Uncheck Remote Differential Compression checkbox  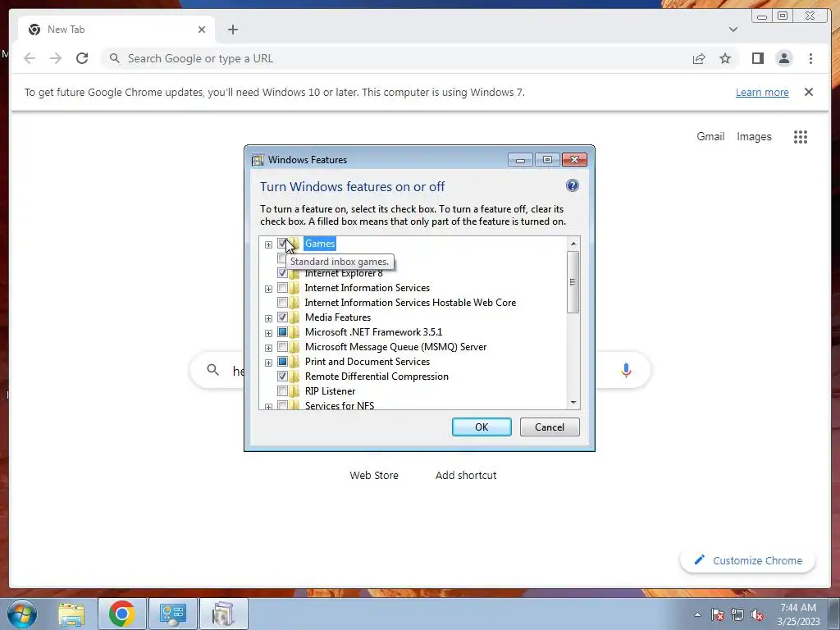(x=282, y=377)
